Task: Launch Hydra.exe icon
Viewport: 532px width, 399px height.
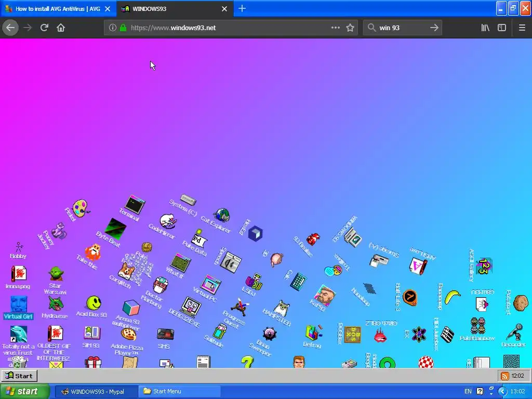Action: click(56, 303)
